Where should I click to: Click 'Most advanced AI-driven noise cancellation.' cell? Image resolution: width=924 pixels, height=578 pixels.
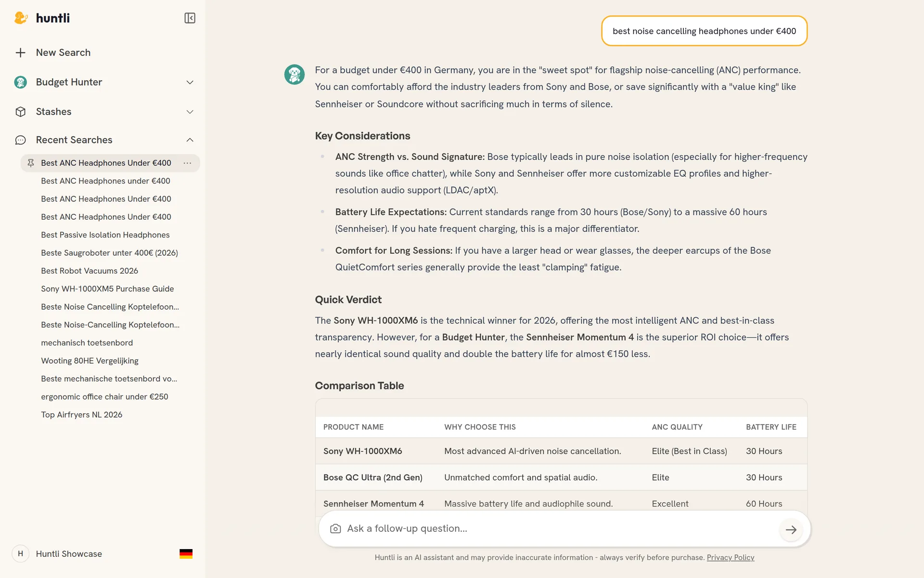(x=532, y=451)
